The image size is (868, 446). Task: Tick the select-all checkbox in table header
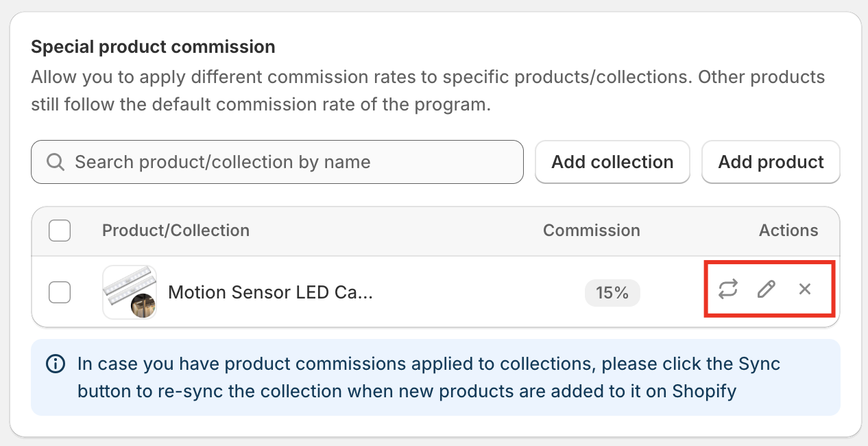60,231
